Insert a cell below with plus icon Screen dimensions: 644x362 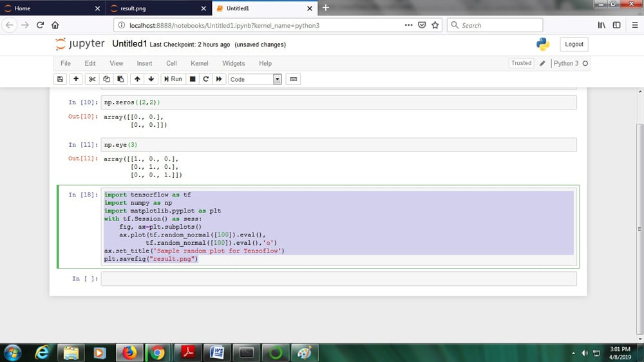pyautogui.click(x=76, y=79)
